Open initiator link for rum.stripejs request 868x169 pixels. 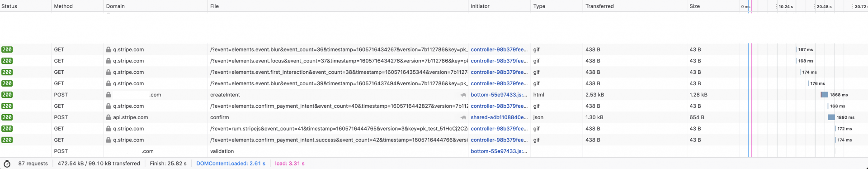[x=499, y=129]
